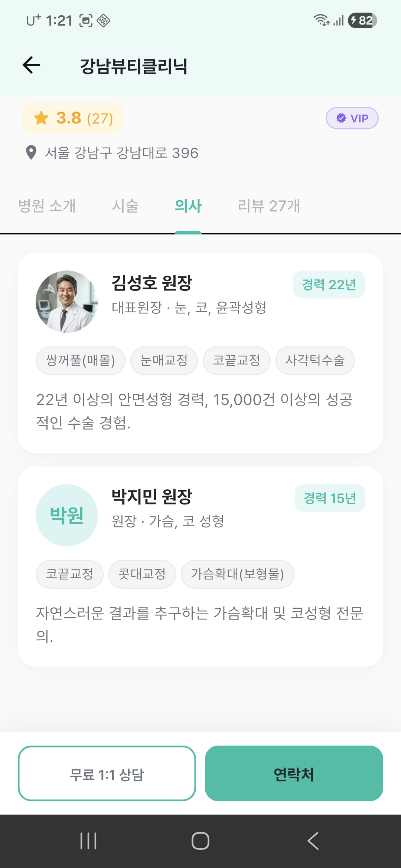The image size is (401, 868).
Task: Tap the star rating 3.8 badge
Action: click(72, 118)
